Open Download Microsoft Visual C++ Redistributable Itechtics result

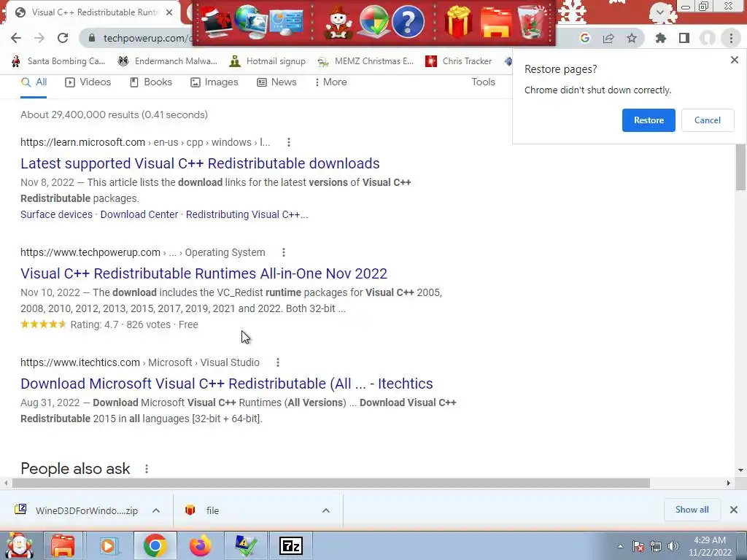point(227,384)
